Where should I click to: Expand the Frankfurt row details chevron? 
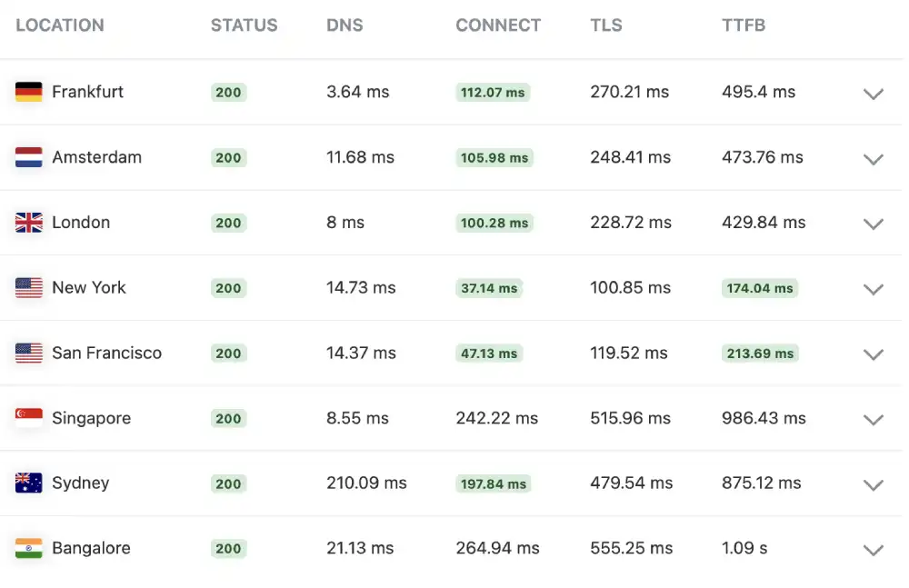(x=873, y=94)
